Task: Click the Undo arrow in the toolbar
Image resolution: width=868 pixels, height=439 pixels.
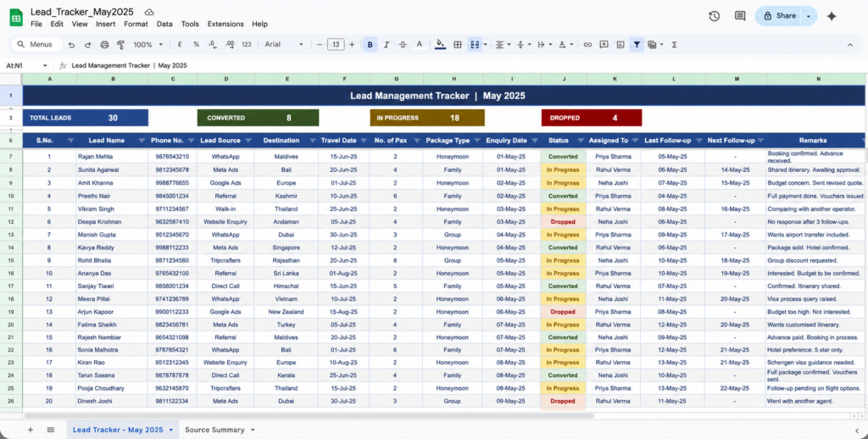Action: coord(71,45)
